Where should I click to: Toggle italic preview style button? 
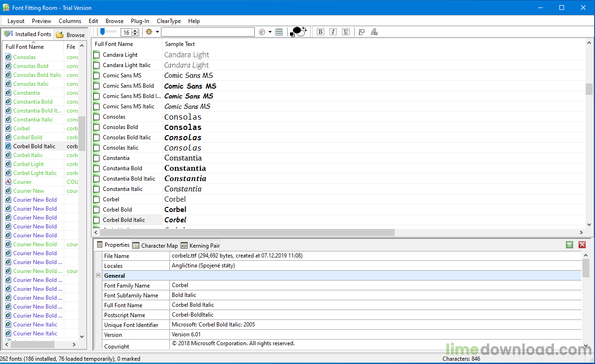pos(333,32)
